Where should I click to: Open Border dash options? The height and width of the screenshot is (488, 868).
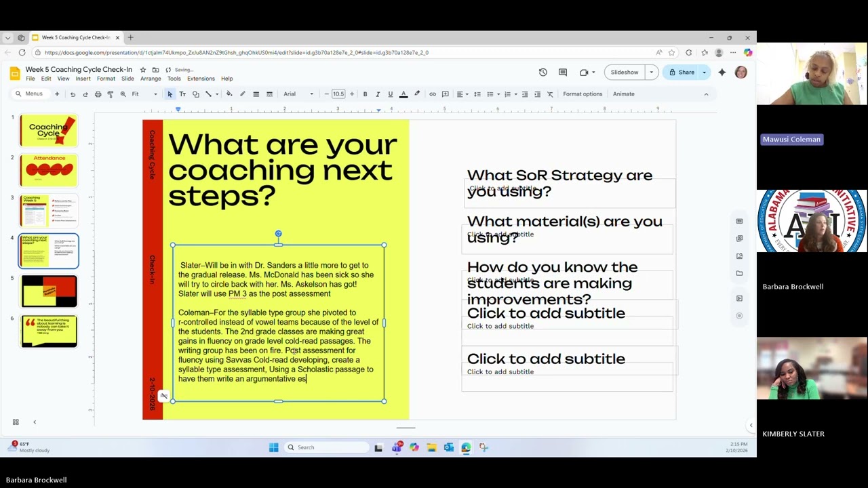[x=269, y=94]
